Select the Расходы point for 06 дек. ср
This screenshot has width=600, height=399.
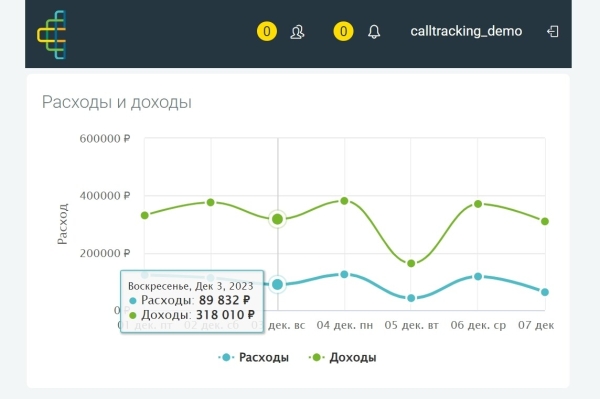tap(478, 276)
